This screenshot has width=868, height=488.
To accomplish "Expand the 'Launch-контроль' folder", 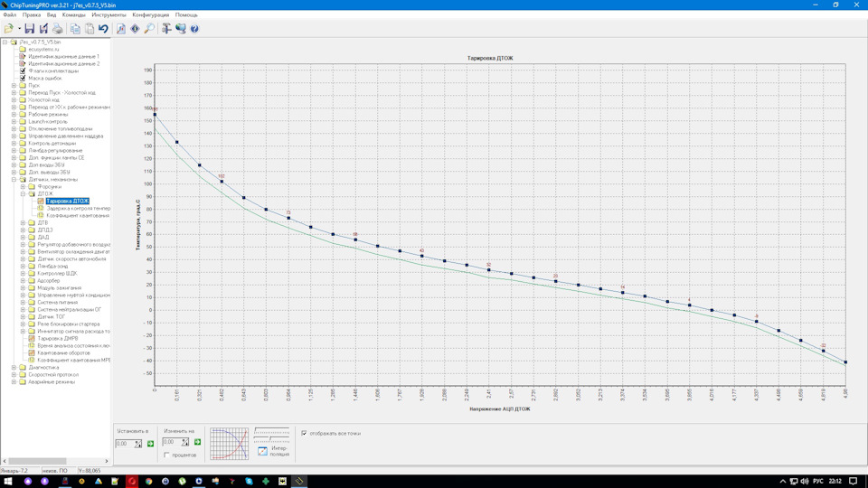I will [14, 122].
